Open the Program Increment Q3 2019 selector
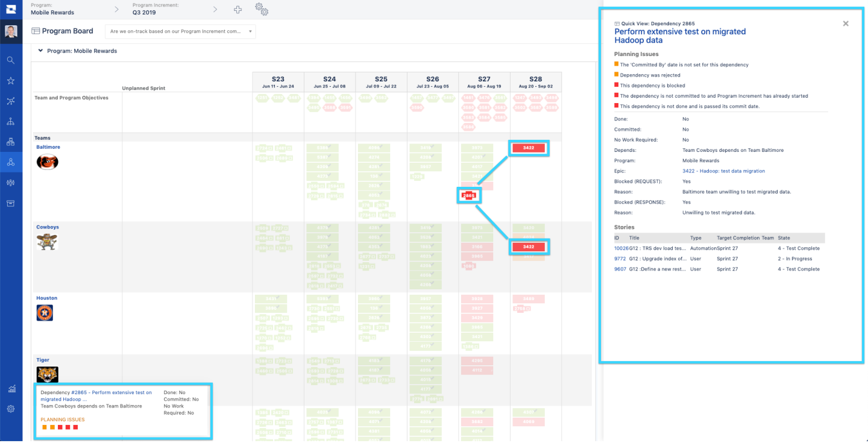Screen dimensions: 868x443 coord(156,9)
